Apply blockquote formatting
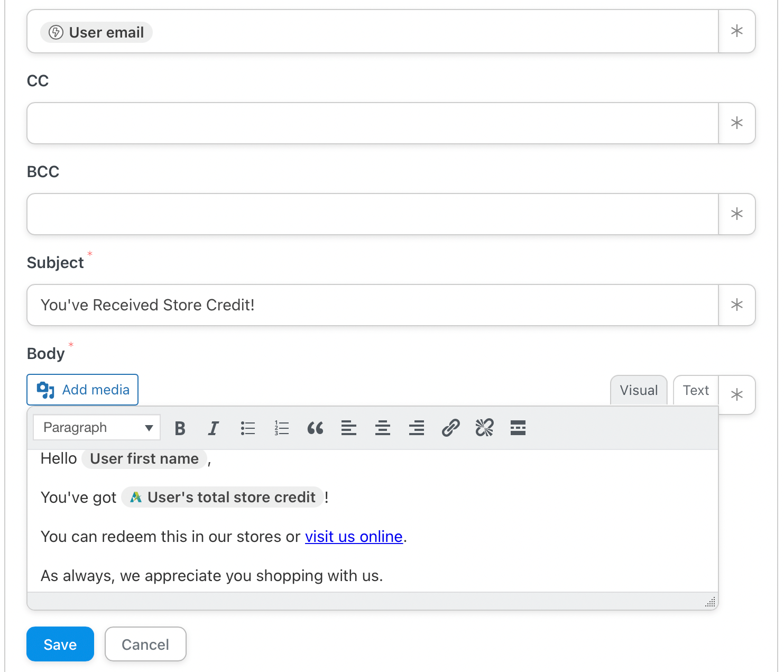The width and height of the screenshot is (784, 672). [x=315, y=428]
